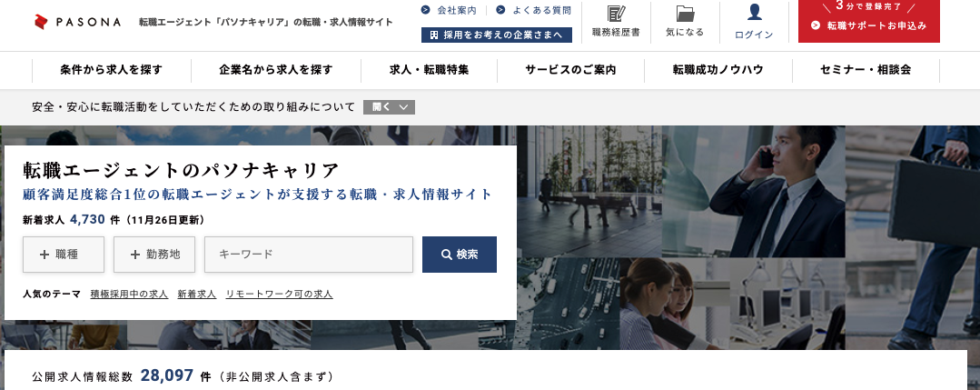Open the 職種 selector
This screenshot has width=980, height=390.
[x=64, y=255]
